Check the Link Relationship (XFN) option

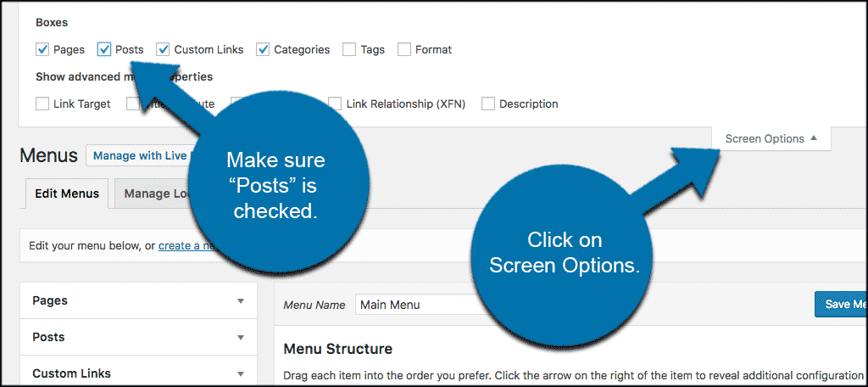[337, 104]
